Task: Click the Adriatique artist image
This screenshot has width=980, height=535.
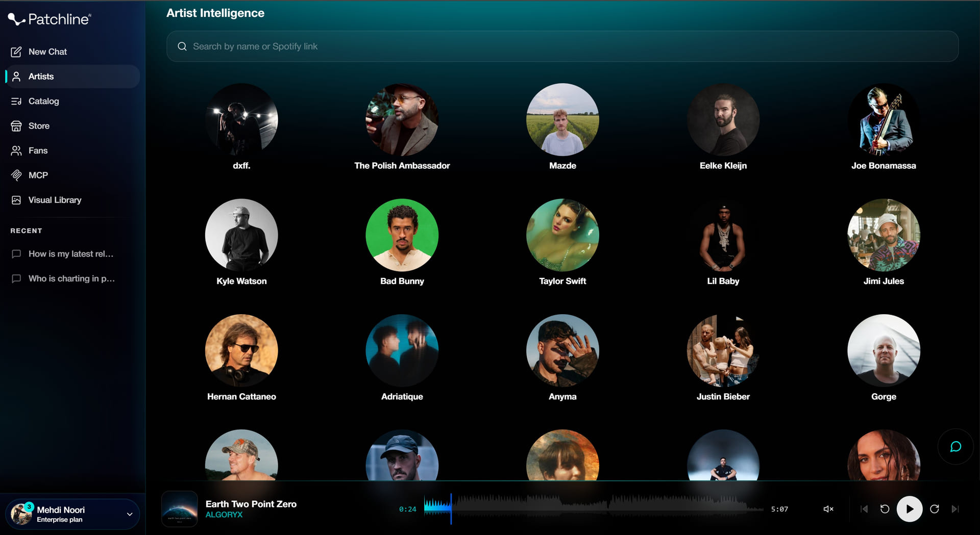Action: pos(402,351)
